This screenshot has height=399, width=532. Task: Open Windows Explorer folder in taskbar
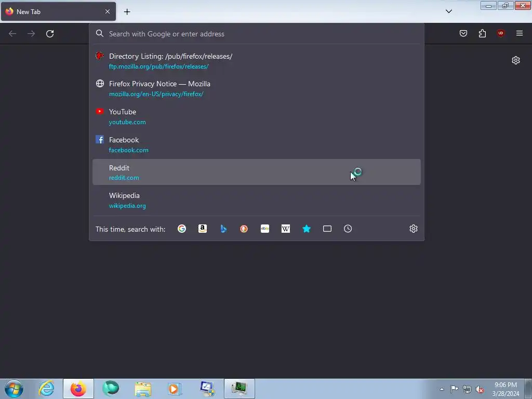tap(143, 389)
